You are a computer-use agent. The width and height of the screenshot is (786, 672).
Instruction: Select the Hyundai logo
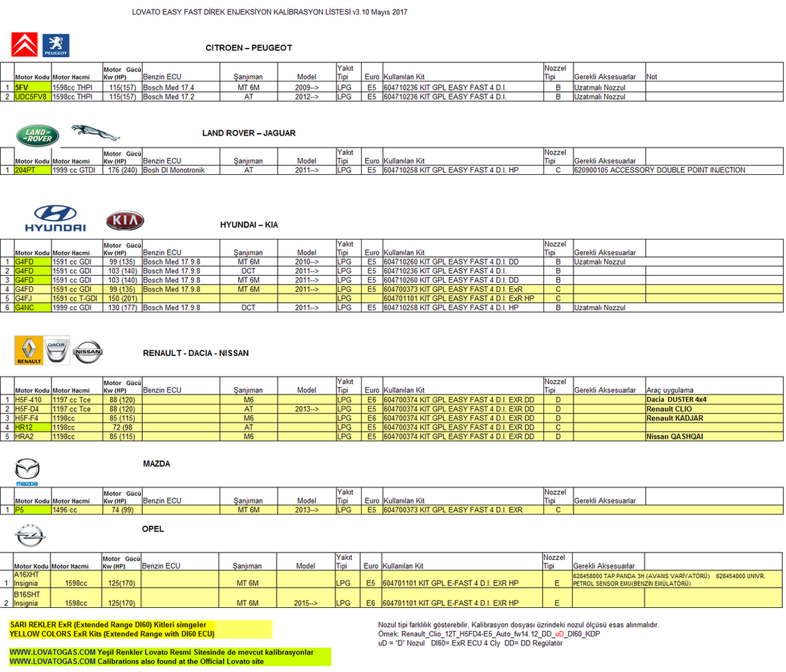click(55, 219)
